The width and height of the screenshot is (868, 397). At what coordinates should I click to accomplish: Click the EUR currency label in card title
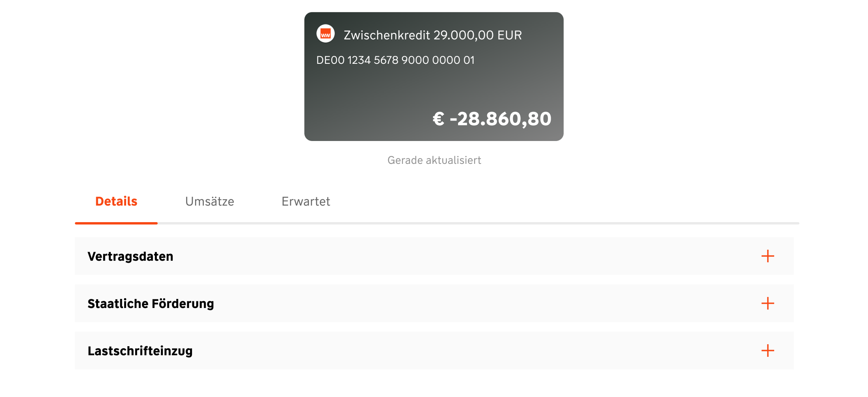pyautogui.click(x=510, y=35)
